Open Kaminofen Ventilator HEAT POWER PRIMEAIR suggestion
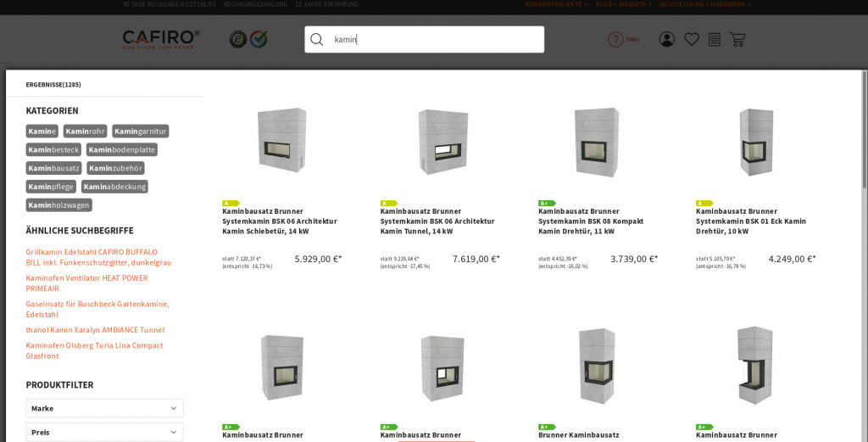 pyautogui.click(x=87, y=283)
